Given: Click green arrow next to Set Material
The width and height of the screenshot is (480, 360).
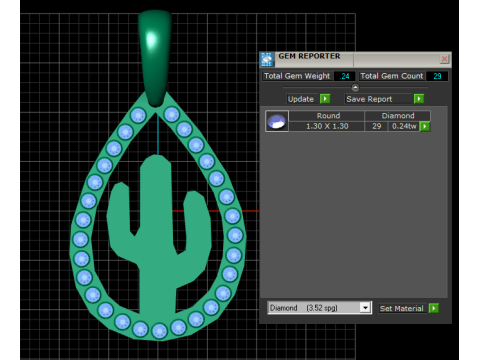Looking at the screenshot, I should click(x=434, y=308).
